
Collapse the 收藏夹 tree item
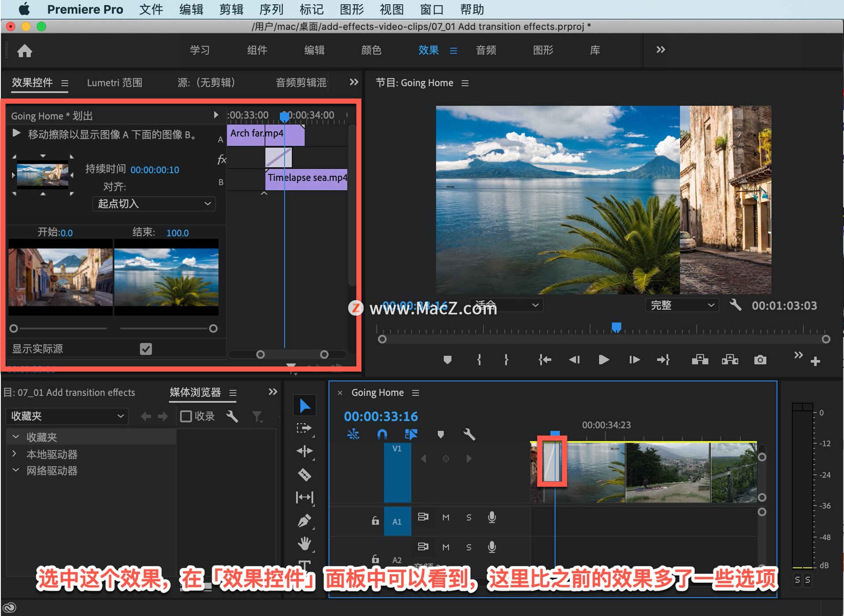point(16,437)
